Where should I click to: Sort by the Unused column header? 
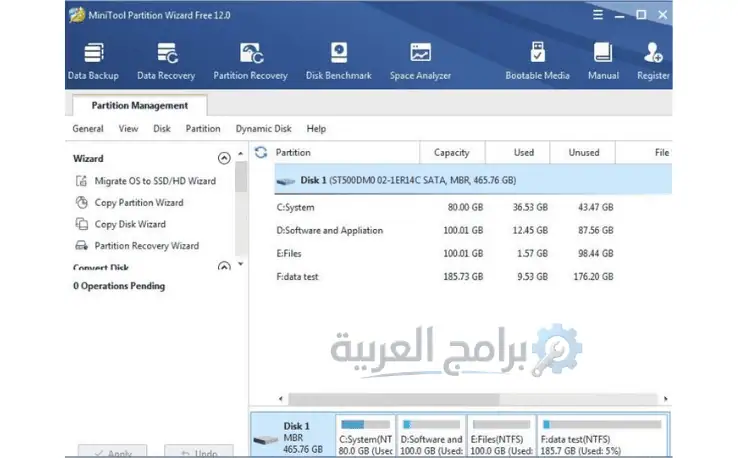pos(582,153)
